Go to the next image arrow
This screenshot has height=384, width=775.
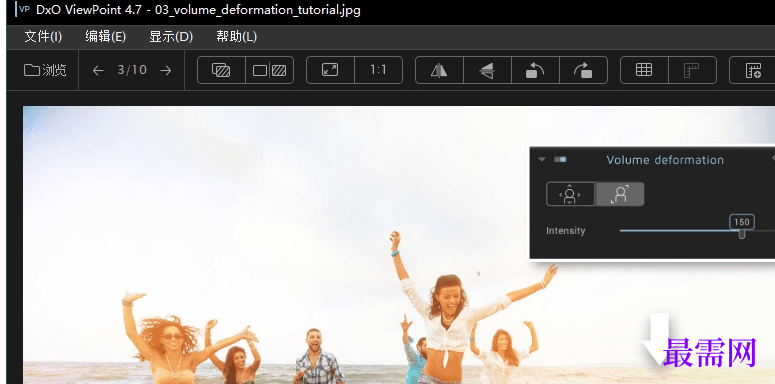pyautogui.click(x=166, y=71)
